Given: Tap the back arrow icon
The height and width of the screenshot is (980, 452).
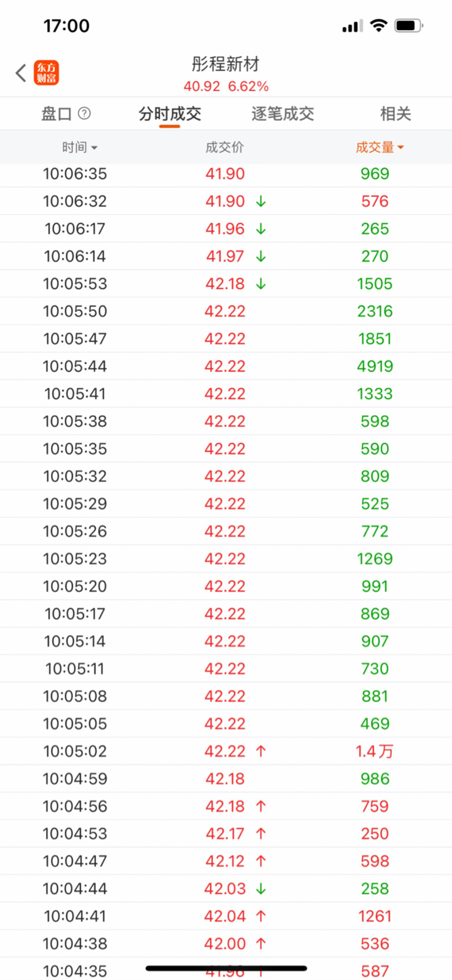Looking at the screenshot, I should (x=21, y=73).
